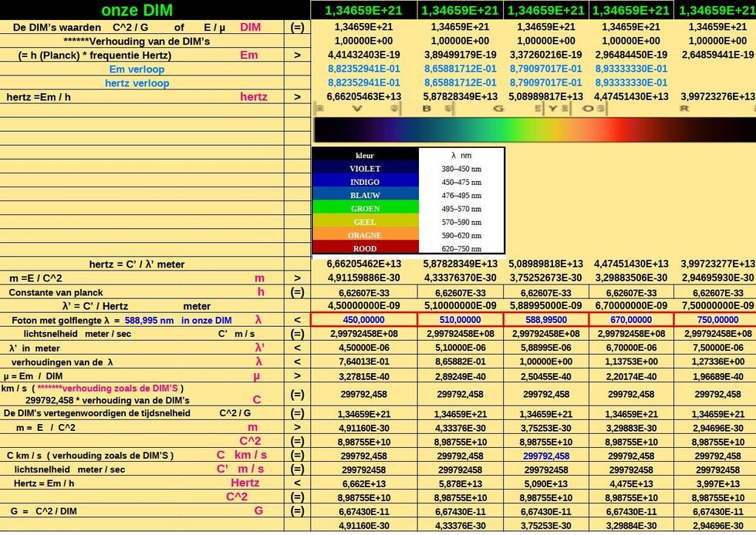
Task: Click the "hertz = C' / λ' meter" label
Action: (x=137, y=264)
